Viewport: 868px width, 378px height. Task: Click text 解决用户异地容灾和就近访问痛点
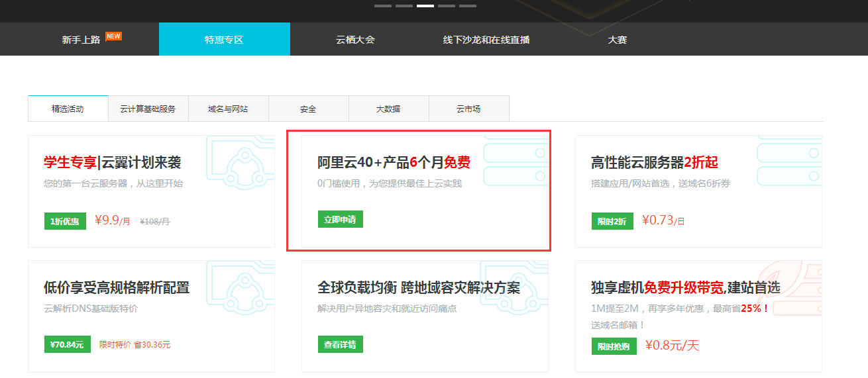click(x=387, y=308)
